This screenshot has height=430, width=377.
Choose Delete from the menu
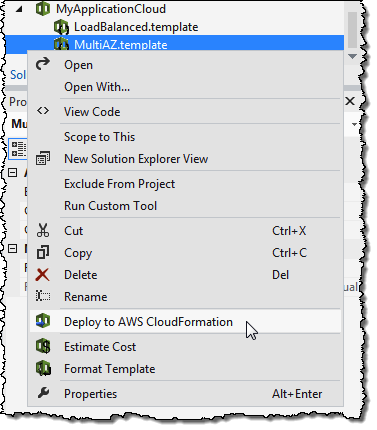[x=185, y=275]
